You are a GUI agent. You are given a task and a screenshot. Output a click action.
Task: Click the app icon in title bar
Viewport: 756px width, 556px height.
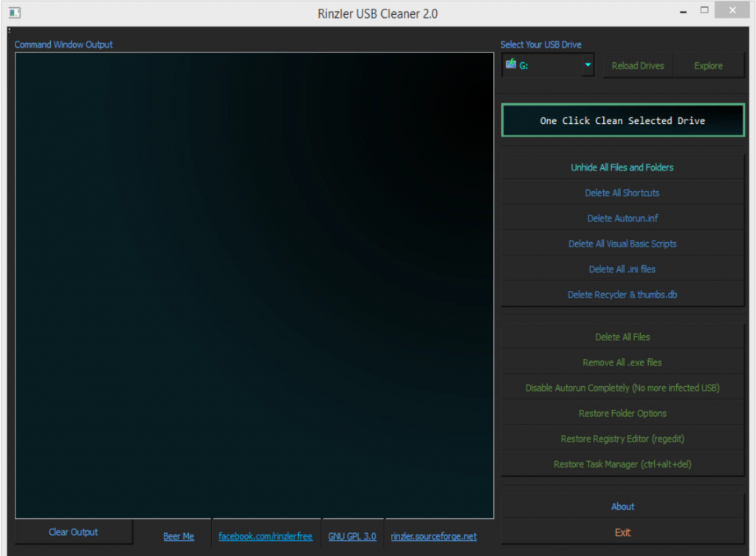pyautogui.click(x=14, y=13)
